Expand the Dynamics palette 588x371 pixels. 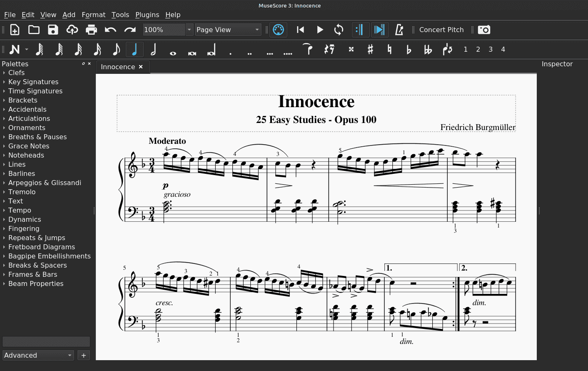(25, 219)
